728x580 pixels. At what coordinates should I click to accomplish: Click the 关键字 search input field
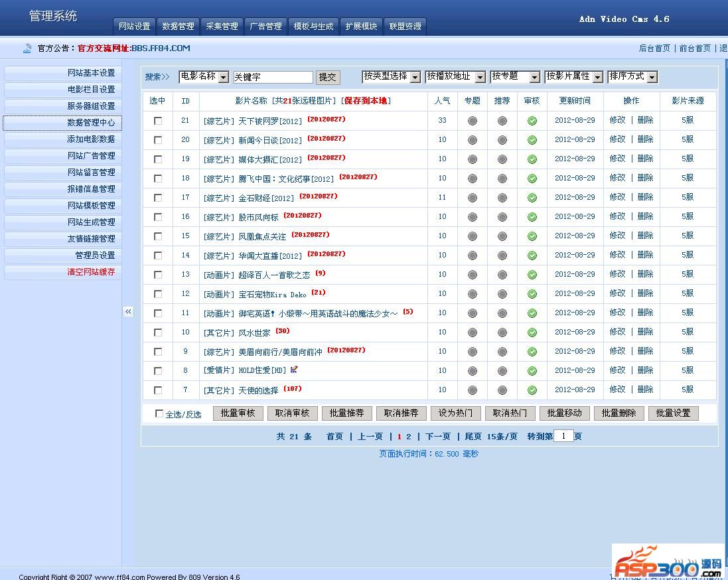coord(273,77)
